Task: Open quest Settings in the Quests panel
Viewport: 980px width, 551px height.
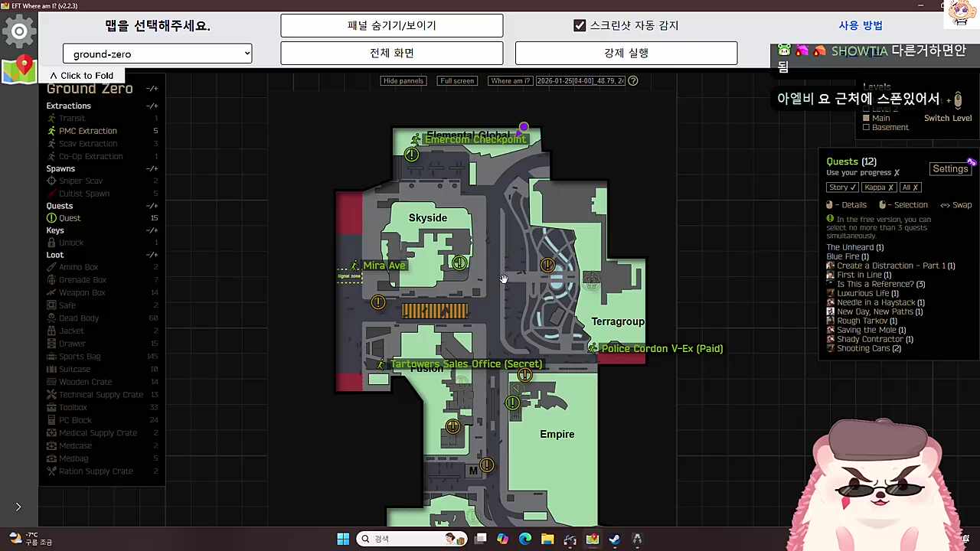Action: 950,169
